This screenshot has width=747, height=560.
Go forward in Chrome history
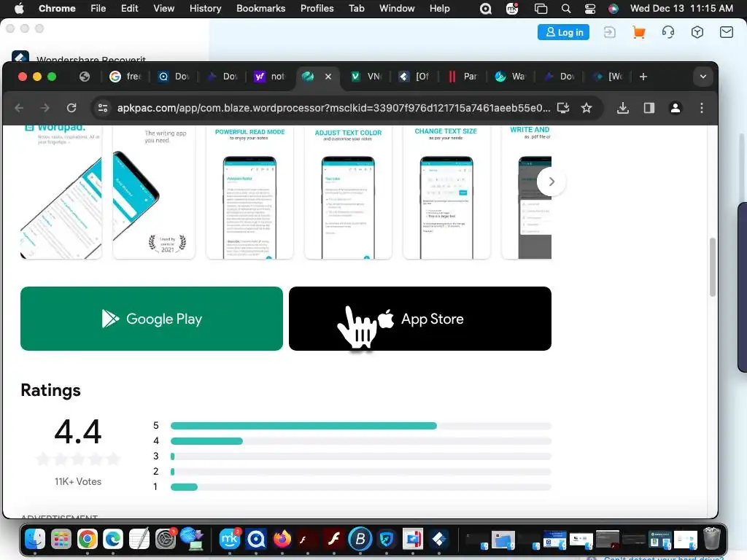(44, 108)
